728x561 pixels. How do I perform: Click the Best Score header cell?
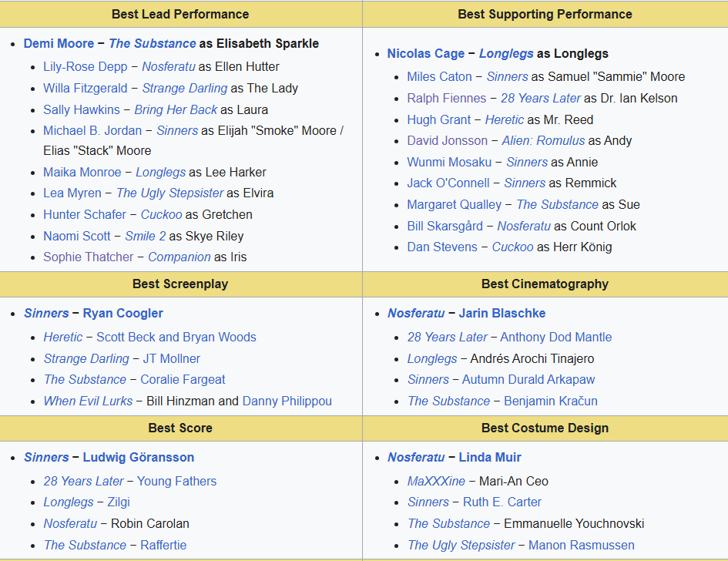[x=180, y=428]
